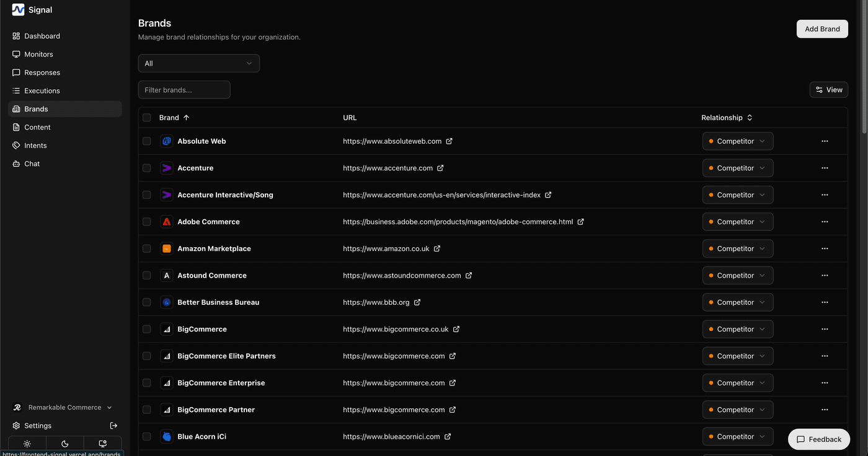Open the bbb.org external link icon
This screenshot has height=456, width=868.
[x=417, y=302]
